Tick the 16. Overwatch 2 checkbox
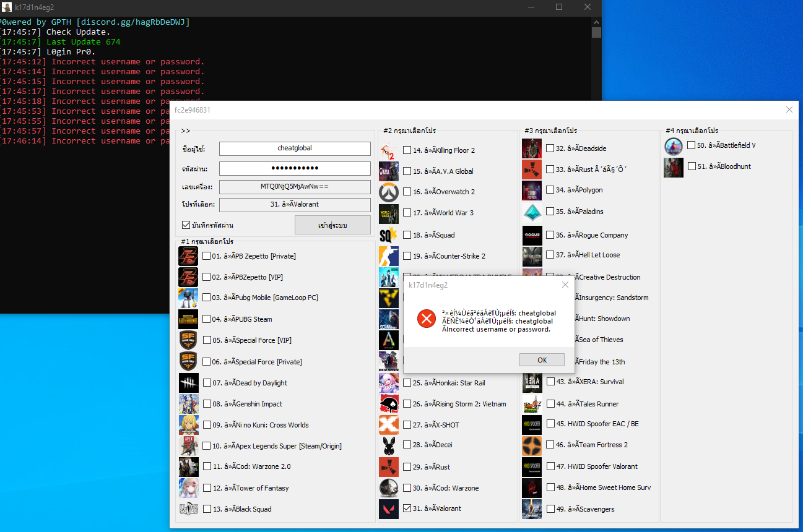The height and width of the screenshot is (532, 803). click(407, 192)
